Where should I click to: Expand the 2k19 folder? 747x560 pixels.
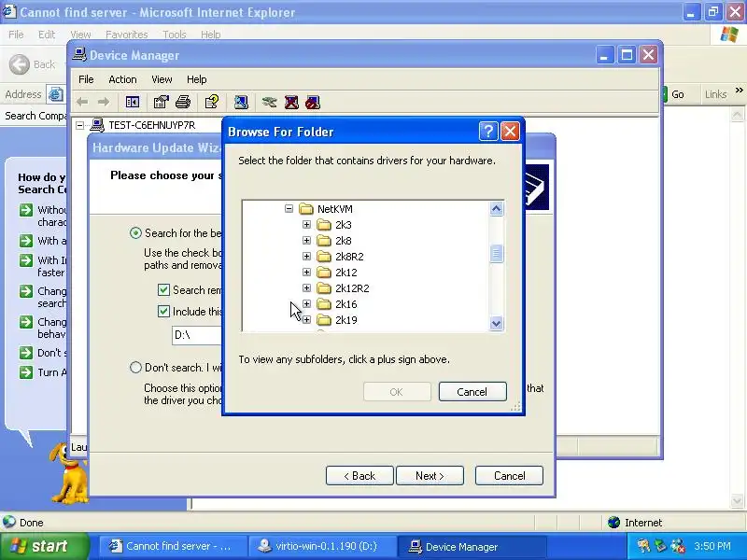point(306,320)
